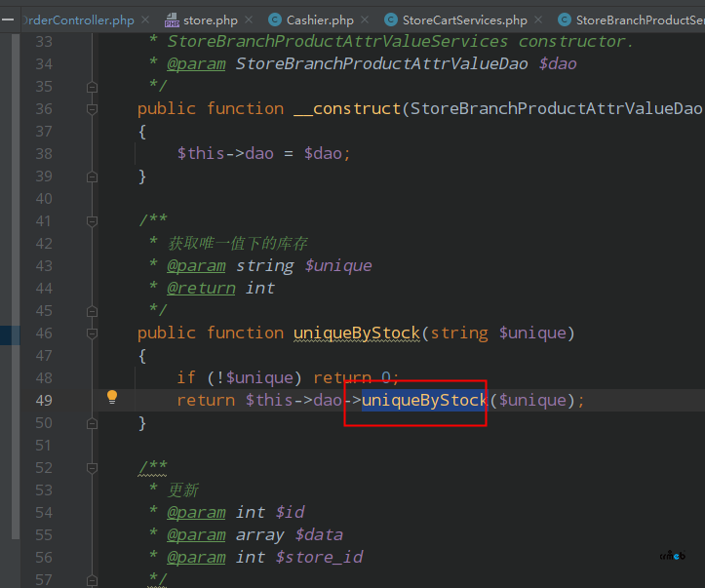Collapse the doc comment at line 41
This screenshot has width=705, height=588.
[92, 221]
